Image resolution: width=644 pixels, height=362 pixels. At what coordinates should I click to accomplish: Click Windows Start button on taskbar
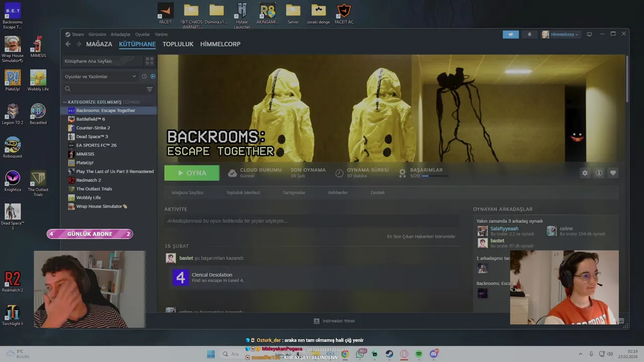pyautogui.click(x=211, y=354)
